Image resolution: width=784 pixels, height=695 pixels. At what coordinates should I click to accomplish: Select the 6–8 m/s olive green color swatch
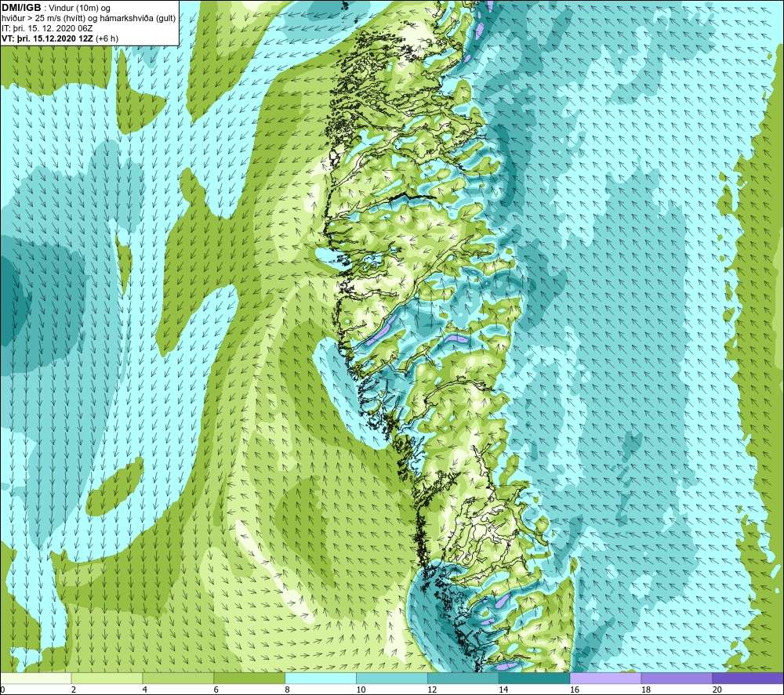click(249, 678)
